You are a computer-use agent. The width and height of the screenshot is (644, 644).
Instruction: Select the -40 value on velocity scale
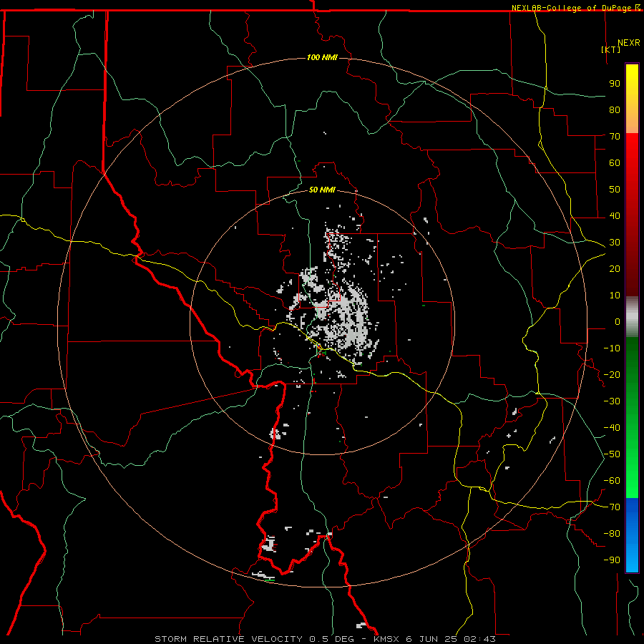click(x=612, y=428)
